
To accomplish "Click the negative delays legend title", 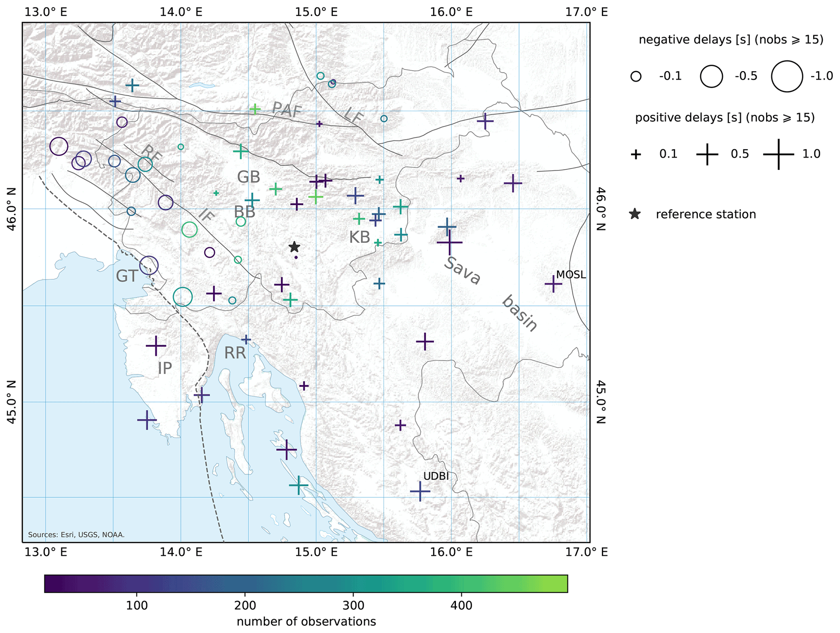I will click(x=731, y=40).
